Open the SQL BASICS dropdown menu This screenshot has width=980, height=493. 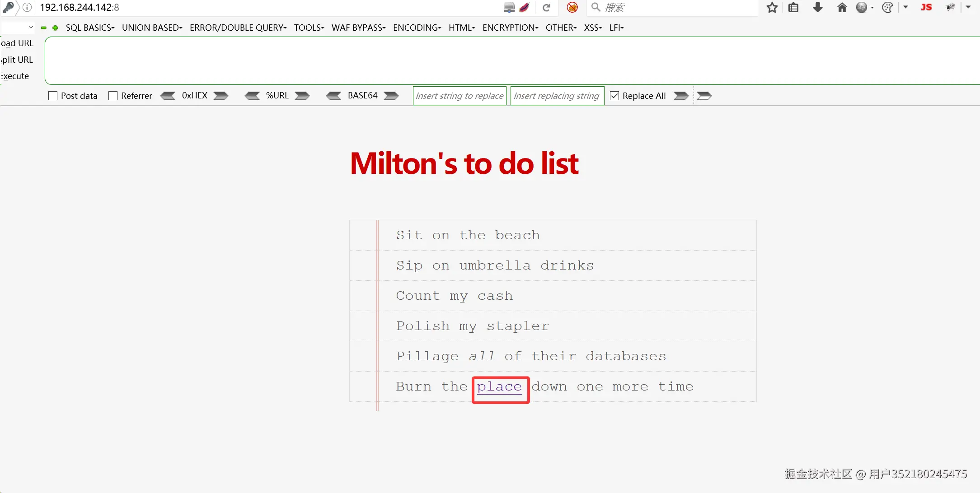pyautogui.click(x=90, y=28)
